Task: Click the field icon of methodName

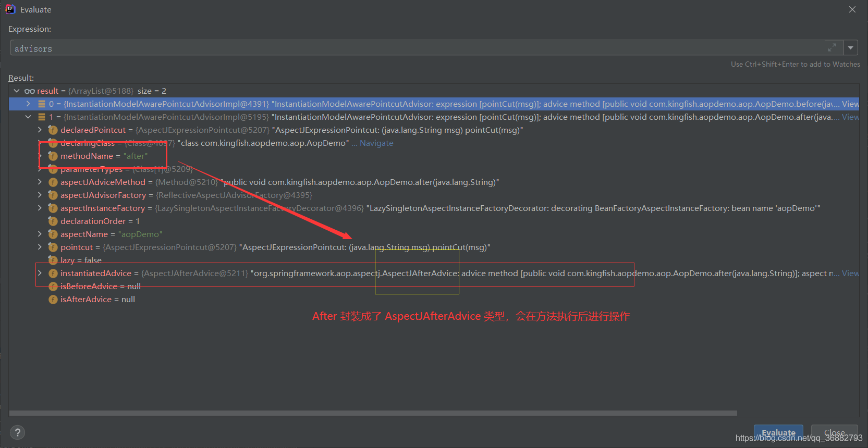Action: (x=53, y=156)
